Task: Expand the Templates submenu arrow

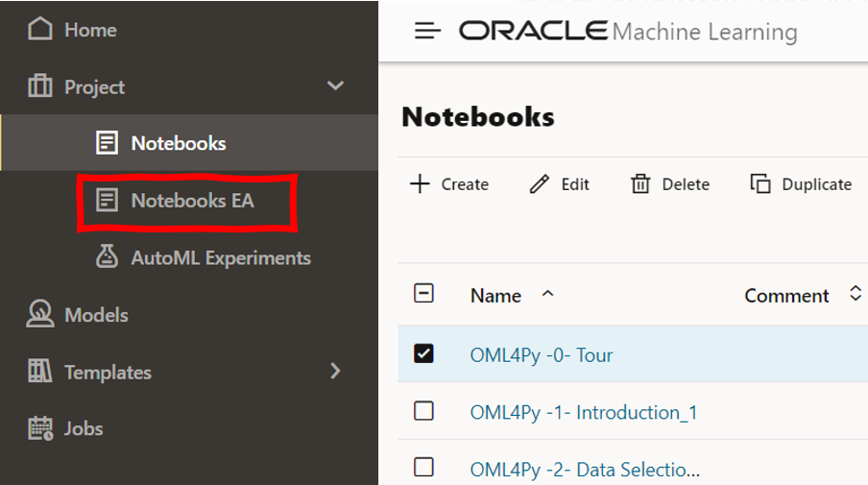Action: [x=335, y=371]
